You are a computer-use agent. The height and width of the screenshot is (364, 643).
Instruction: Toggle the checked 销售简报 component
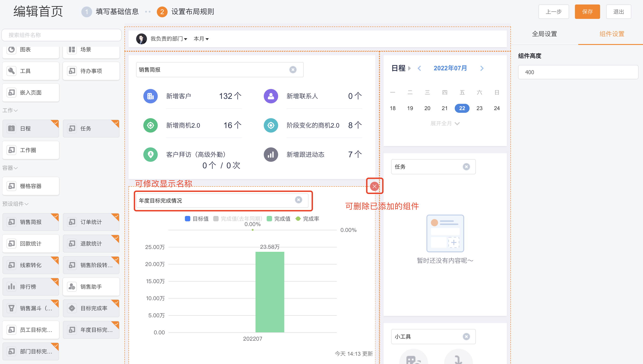tap(31, 222)
